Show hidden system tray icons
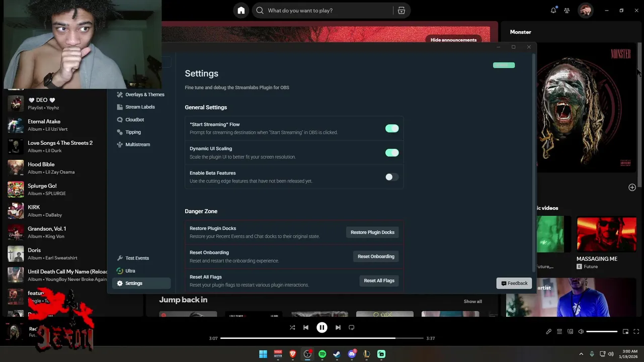 [581, 354]
